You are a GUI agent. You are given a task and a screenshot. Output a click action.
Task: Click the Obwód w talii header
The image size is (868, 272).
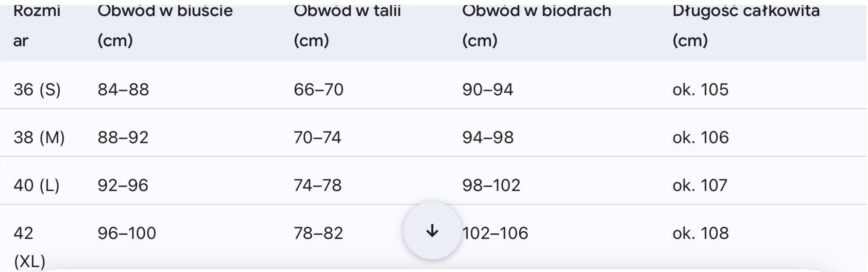pyautogui.click(x=347, y=26)
